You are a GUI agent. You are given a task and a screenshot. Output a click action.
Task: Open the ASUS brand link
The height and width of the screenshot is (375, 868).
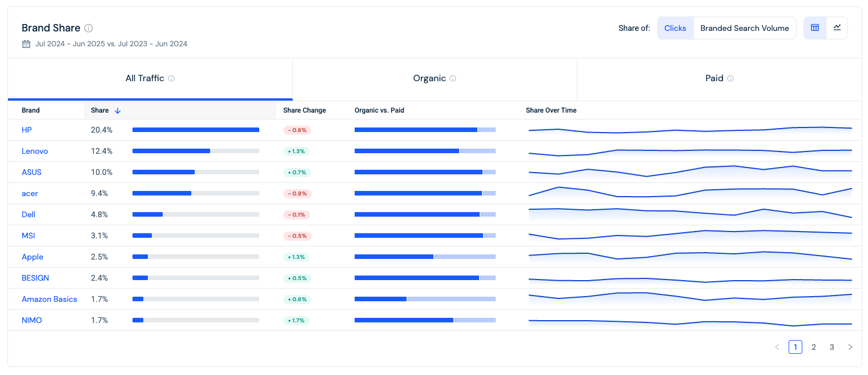coord(31,172)
